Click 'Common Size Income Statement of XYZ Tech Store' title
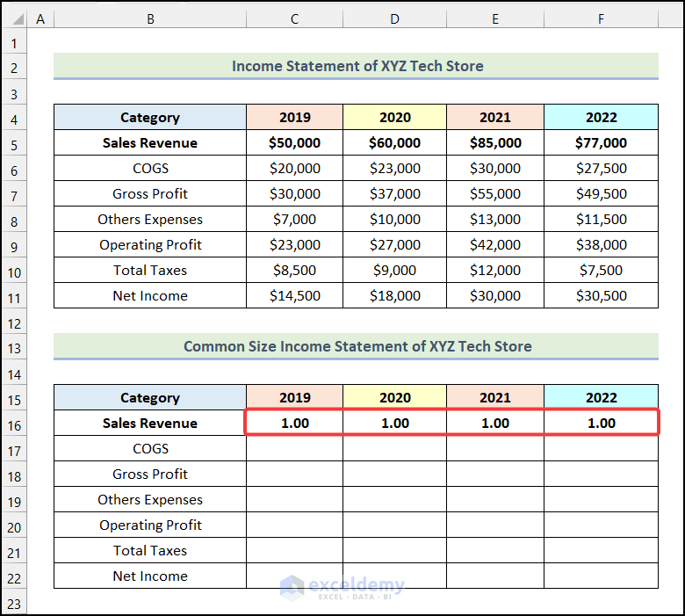 pos(356,346)
